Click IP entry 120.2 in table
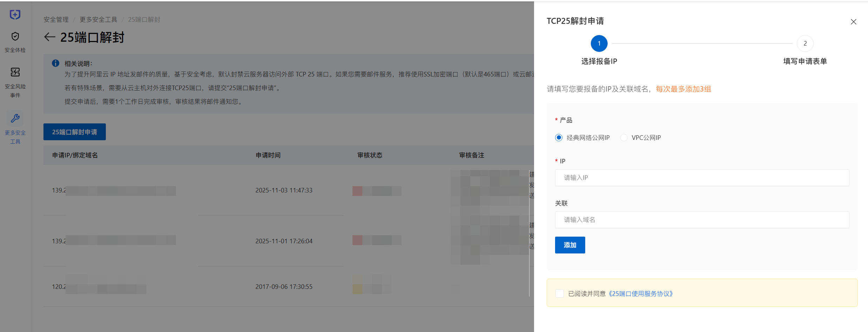868x332 pixels. point(59,287)
